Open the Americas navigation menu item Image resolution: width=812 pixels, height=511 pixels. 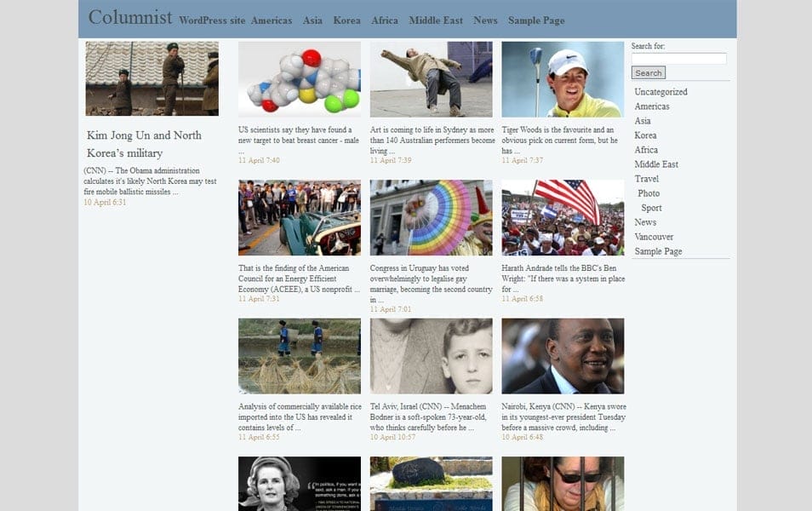(x=271, y=20)
